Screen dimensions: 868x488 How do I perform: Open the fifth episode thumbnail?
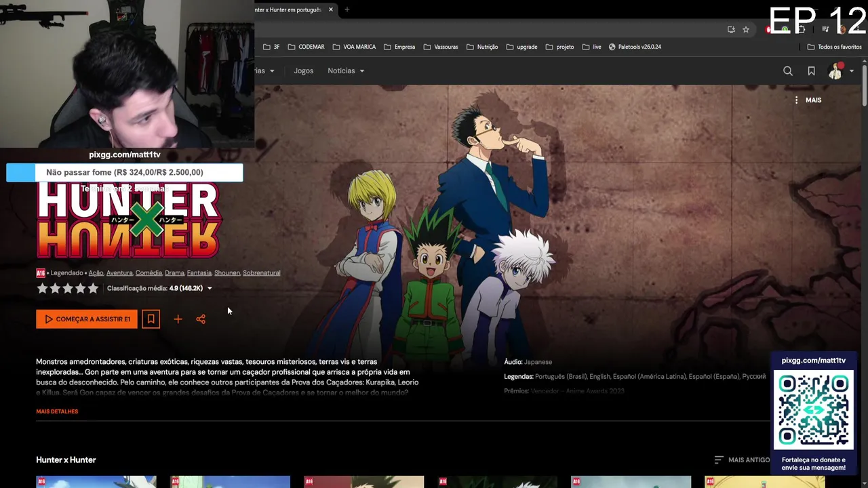click(631, 482)
